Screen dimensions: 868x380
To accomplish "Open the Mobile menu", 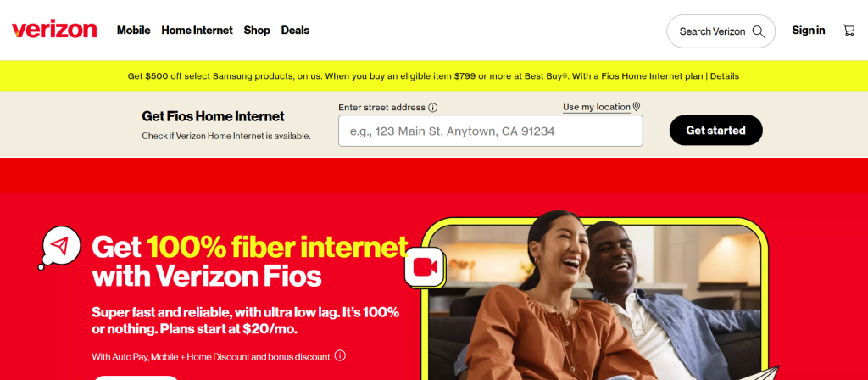I will coord(133,31).
